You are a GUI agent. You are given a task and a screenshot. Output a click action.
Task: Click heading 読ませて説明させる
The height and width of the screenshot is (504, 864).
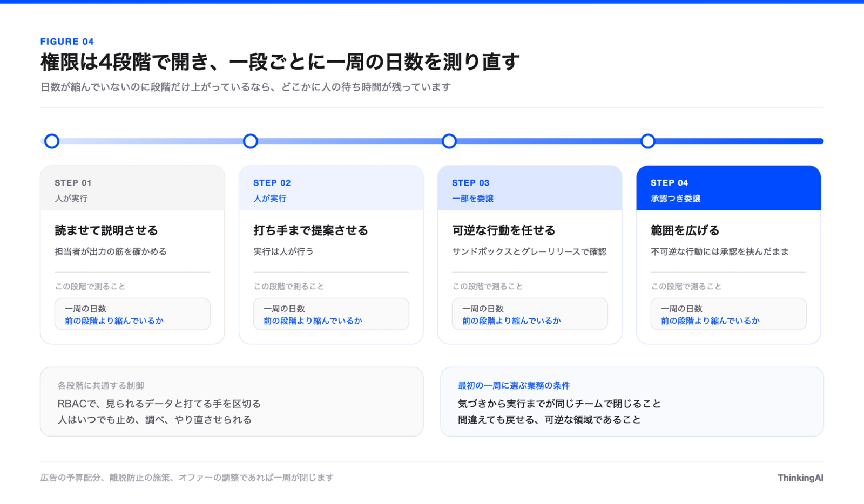[106, 230]
